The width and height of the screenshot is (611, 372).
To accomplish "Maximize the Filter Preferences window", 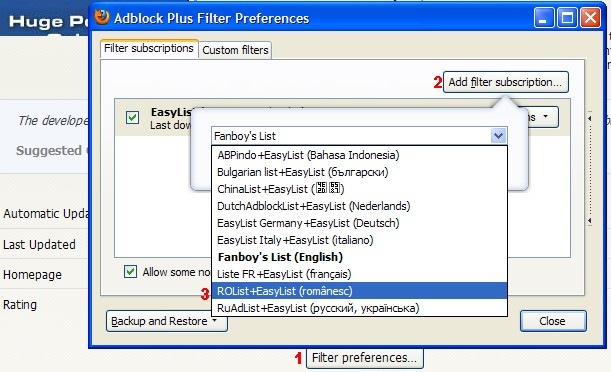I will point(567,18).
